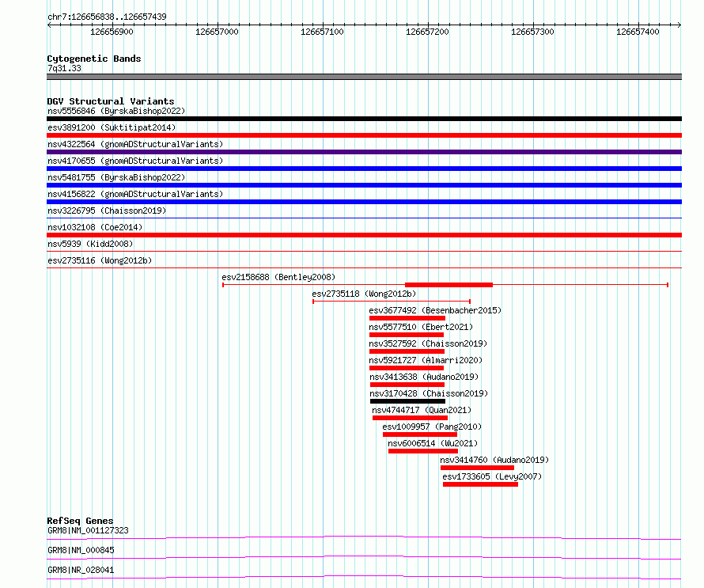Image resolution: width=704 pixels, height=588 pixels.
Task: Click the gray 7q31.33 cytogenetic band bar
Action: (x=364, y=77)
